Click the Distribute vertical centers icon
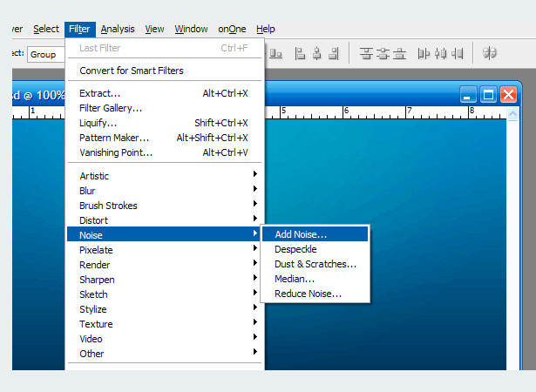 (x=383, y=54)
